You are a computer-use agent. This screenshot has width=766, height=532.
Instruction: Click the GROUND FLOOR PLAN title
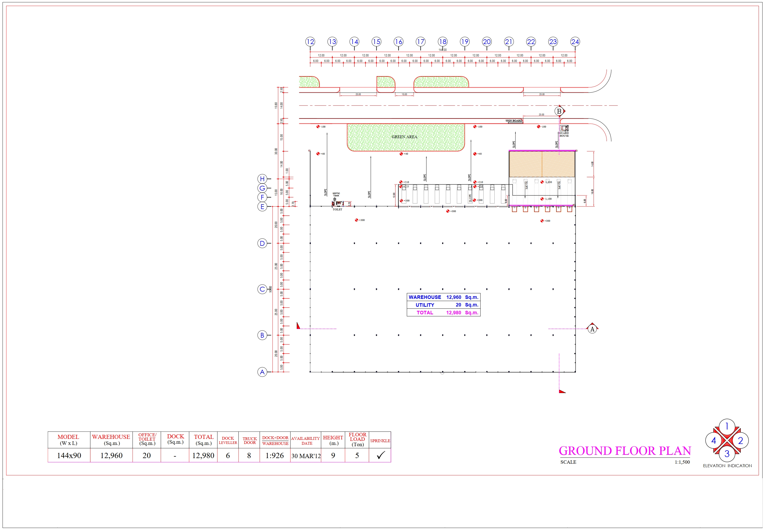625,451
